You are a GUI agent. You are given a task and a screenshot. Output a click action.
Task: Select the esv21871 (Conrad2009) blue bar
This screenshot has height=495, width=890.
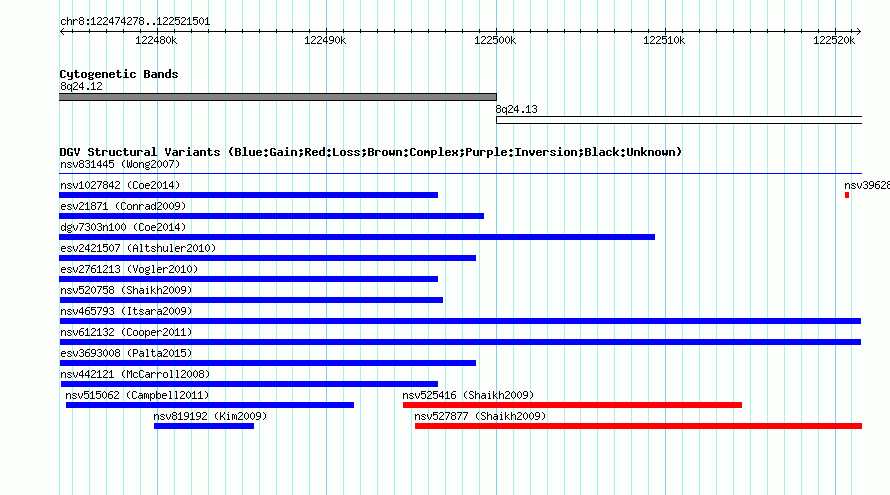point(271,216)
